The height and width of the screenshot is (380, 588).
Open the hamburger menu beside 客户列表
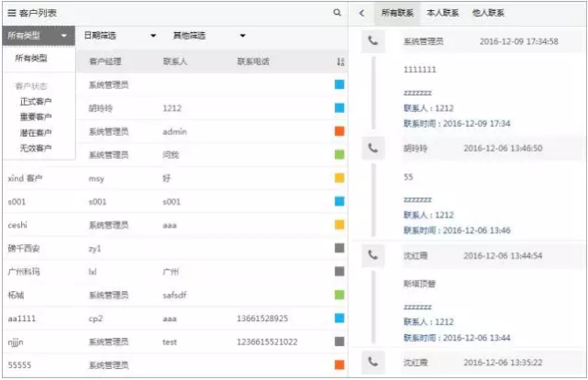coord(12,13)
